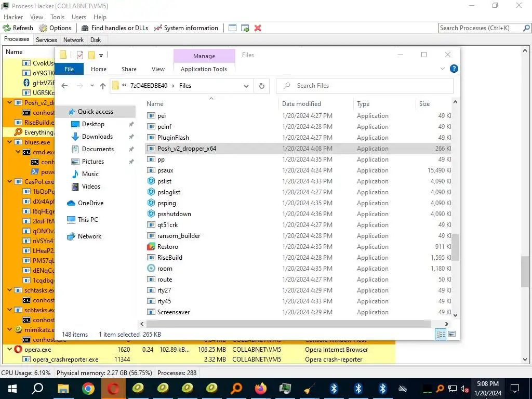This screenshot has height=399, width=532.
Task: Open the Tools menu
Action: [x=57, y=17]
